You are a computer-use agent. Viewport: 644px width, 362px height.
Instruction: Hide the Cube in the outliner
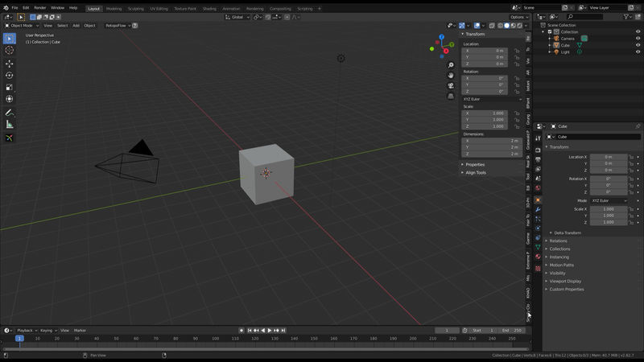point(638,45)
